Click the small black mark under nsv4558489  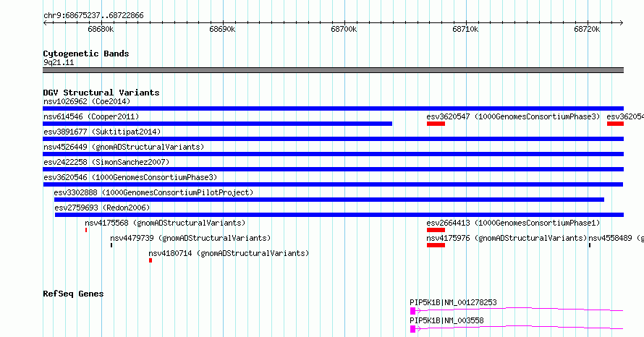590,245
